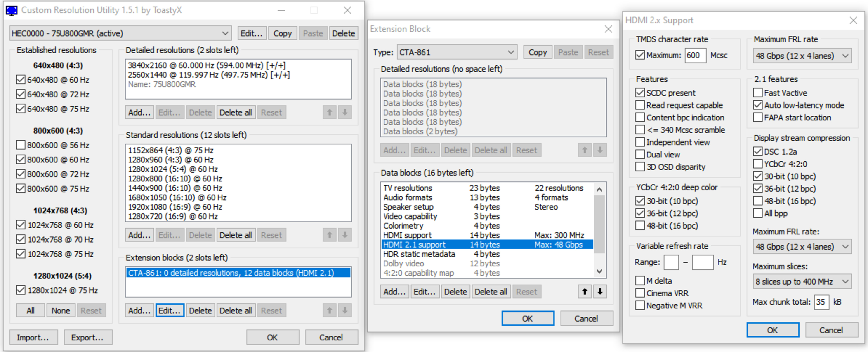The image size is (868, 352).
Task: Click the down arrow under Standard resolutions list
Action: pyautogui.click(x=345, y=235)
